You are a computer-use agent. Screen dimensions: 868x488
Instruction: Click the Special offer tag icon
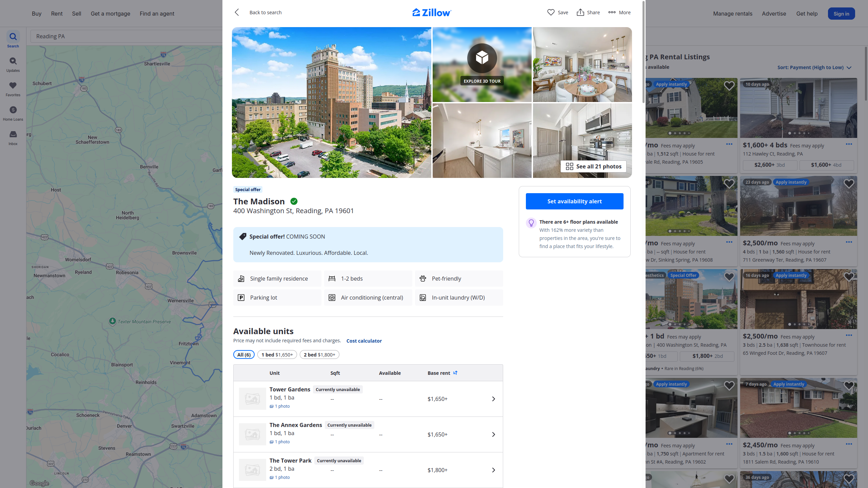coord(243,237)
